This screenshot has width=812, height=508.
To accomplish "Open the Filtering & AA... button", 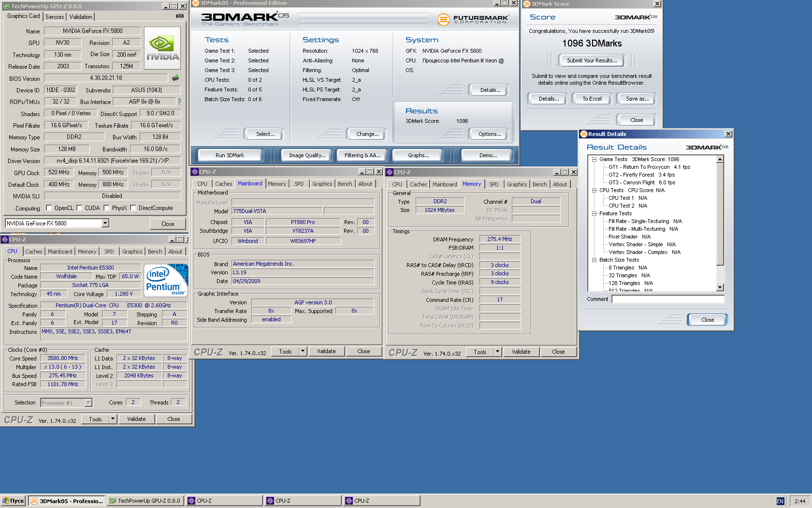I will click(362, 155).
